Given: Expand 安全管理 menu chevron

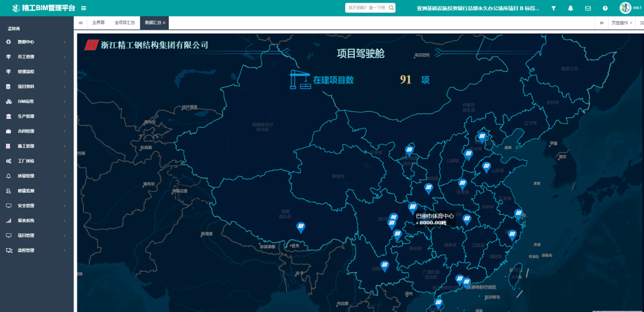Looking at the screenshot, I should (64, 206).
